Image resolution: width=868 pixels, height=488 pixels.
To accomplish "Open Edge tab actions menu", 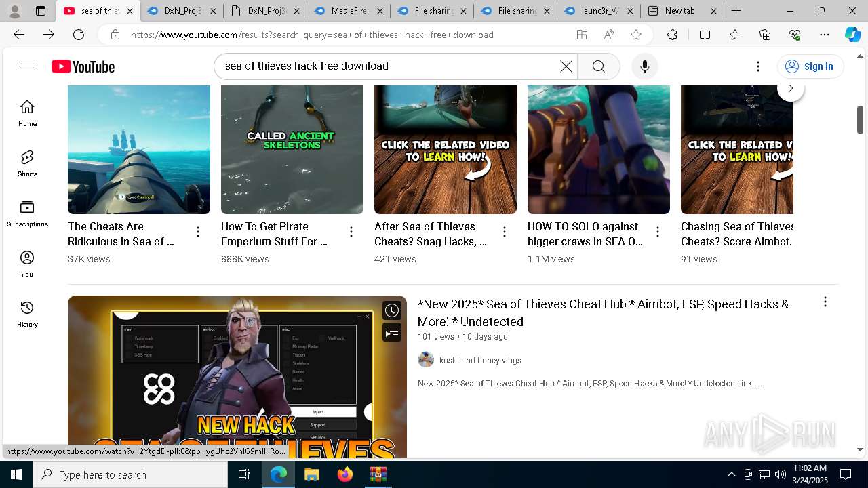I will pos(41,11).
